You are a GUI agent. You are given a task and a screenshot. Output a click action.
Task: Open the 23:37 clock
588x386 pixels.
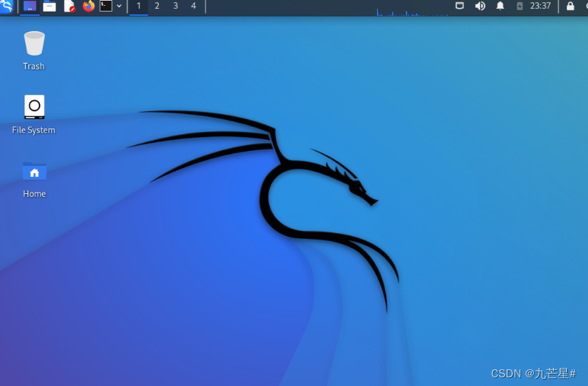pos(540,6)
